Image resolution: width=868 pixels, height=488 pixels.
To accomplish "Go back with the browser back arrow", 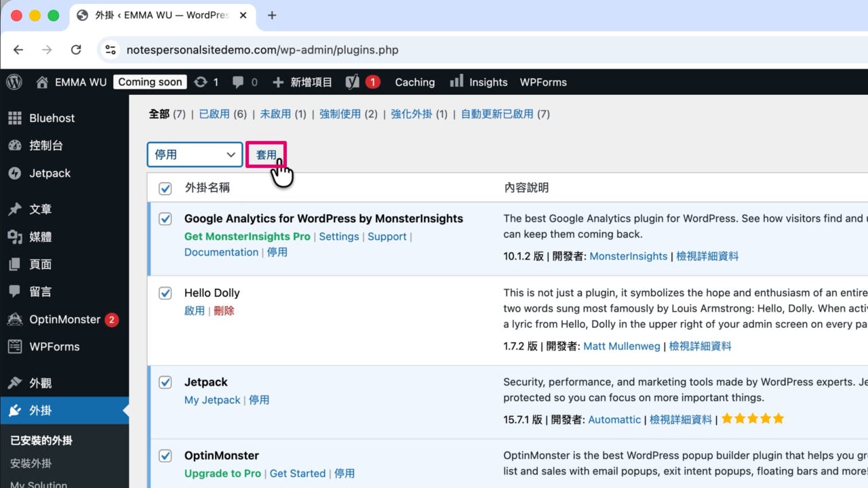I will [18, 49].
